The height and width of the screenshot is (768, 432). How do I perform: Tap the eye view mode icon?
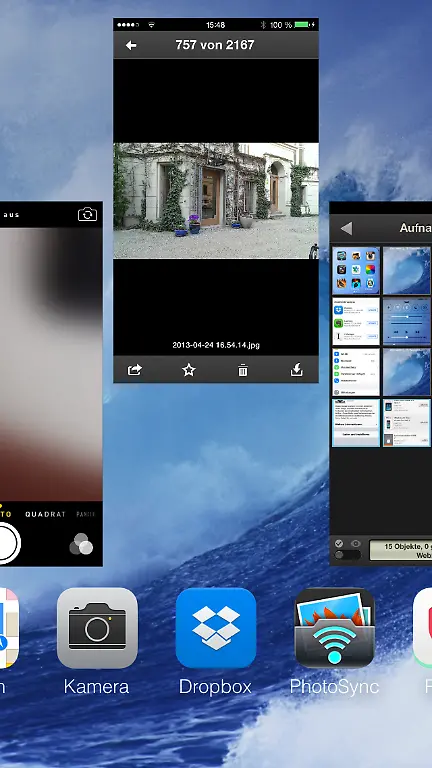[x=356, y=543]
